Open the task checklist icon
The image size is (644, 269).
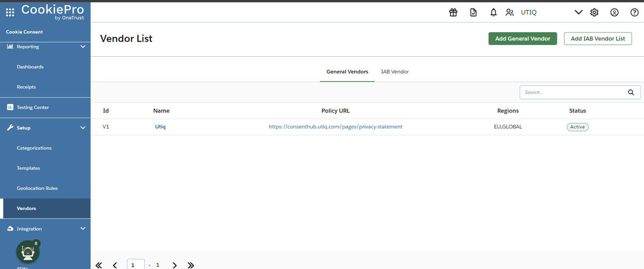point(474,13)
